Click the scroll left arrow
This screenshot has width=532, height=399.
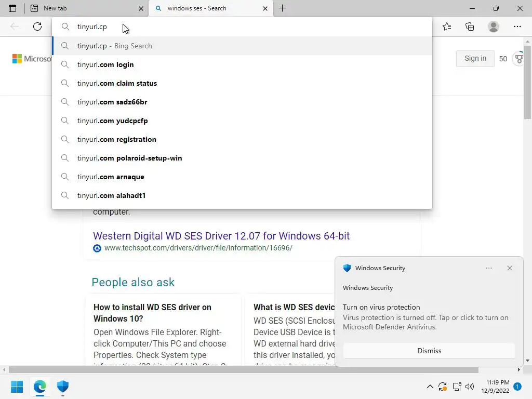(4, 369)
